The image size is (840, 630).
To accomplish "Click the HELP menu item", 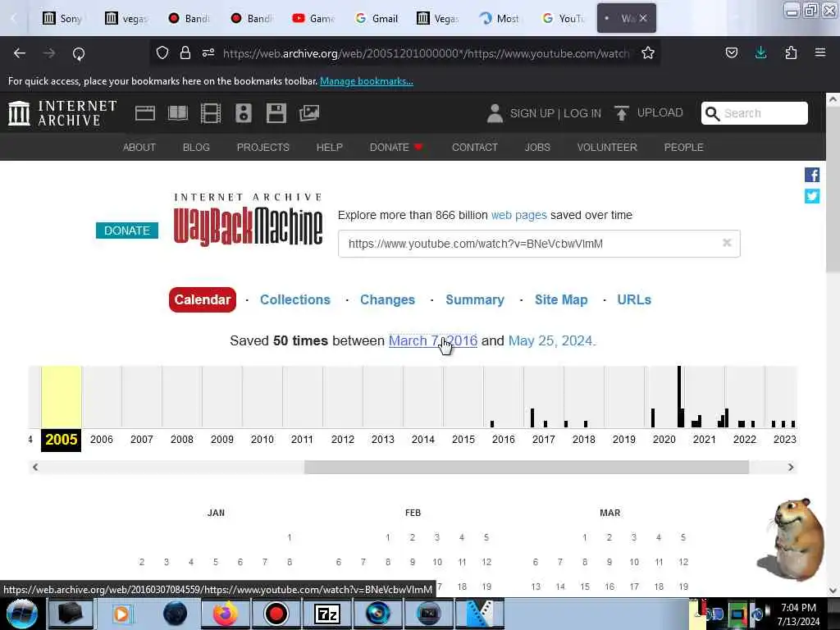I will (330, 148).
